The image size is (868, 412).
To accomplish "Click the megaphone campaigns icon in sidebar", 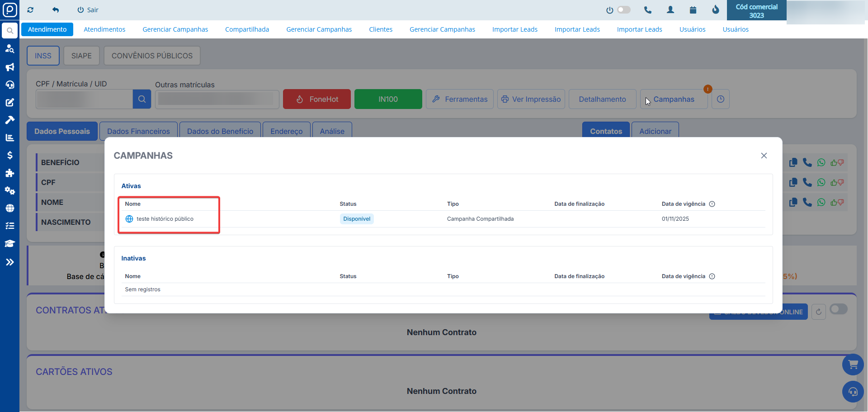I will pyautogui.click(x=9, y=67).
